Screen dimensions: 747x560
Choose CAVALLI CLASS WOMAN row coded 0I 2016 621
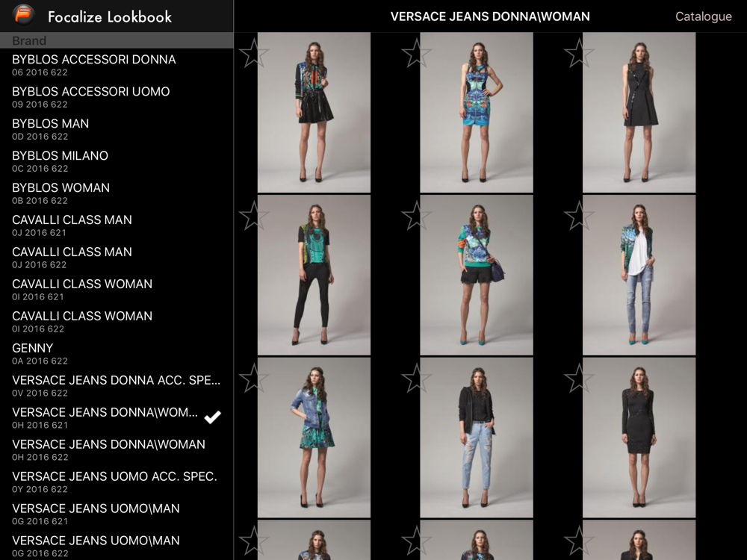(x=117, y=290)
